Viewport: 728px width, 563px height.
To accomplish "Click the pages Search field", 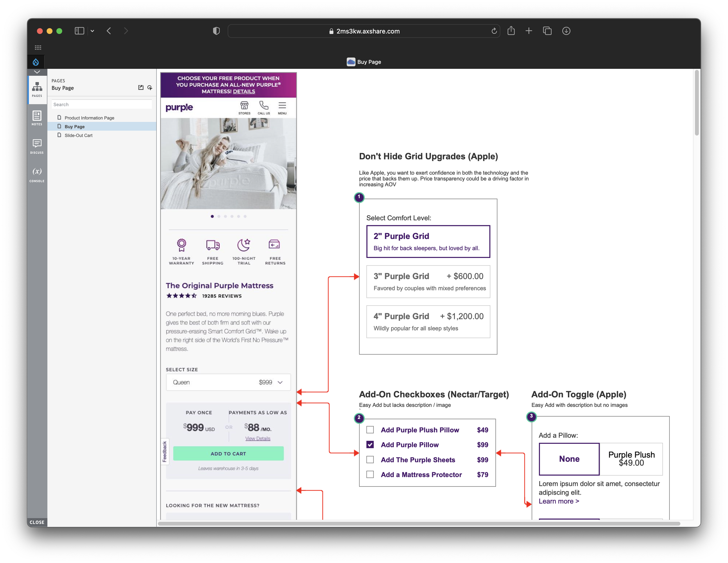I will pyautogui.click(x=102, y=104).
